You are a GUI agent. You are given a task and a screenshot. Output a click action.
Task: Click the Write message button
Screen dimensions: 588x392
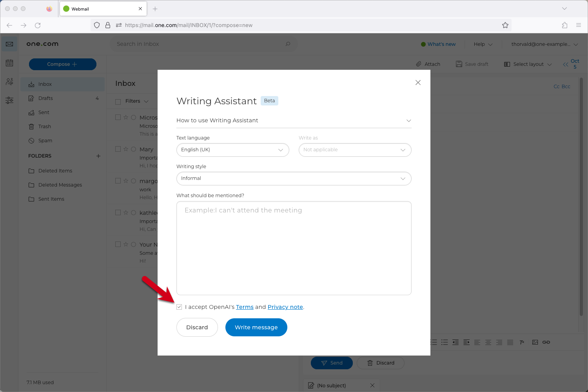[x=256, y=327]
